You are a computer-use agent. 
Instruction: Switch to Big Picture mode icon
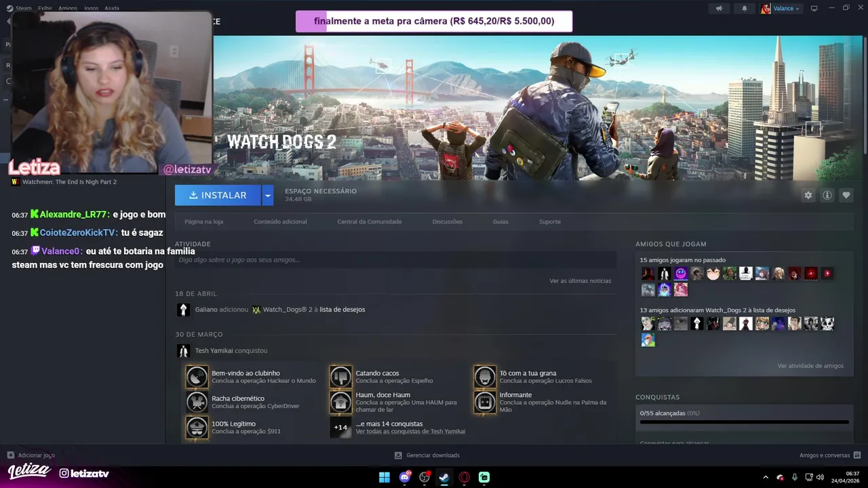coord(814,8)
